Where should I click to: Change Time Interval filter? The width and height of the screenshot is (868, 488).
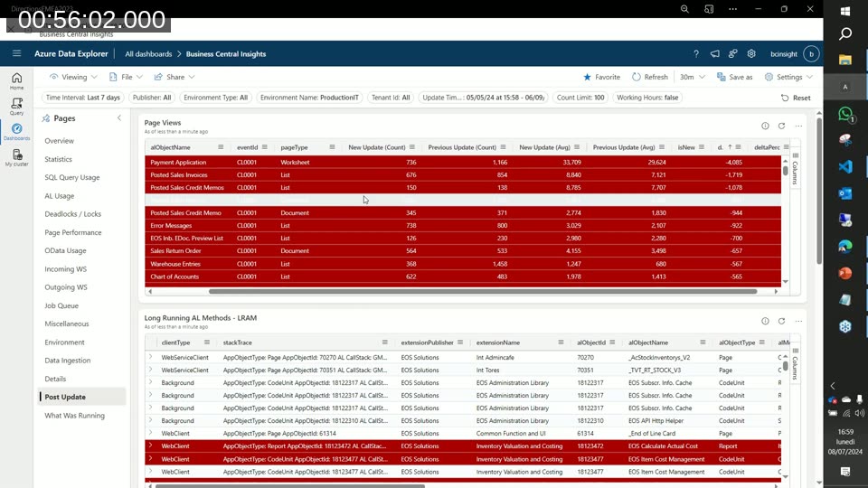coord(82,98)
